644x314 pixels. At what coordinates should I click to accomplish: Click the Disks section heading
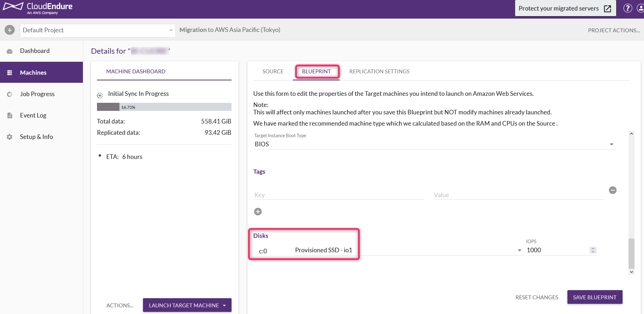(x=261, y=236)
